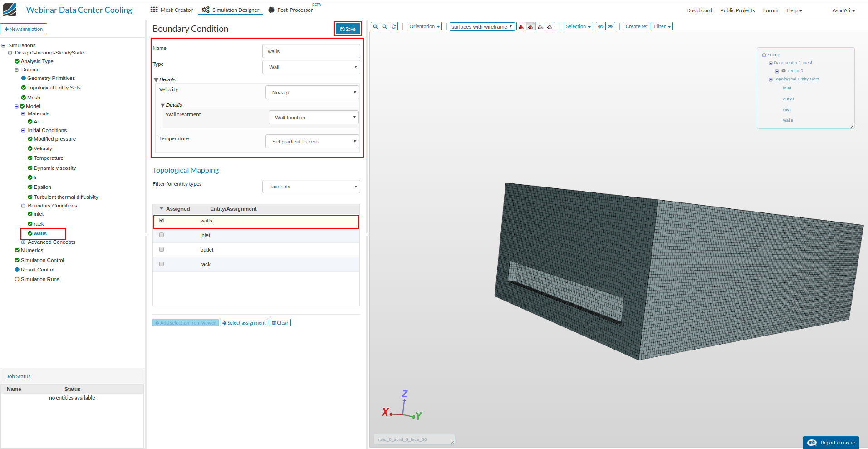The height and width of the screenshot is (449, 868).
Task: Collapse the Boundary Conditions tree node
Action: click(x=23, y=206)
